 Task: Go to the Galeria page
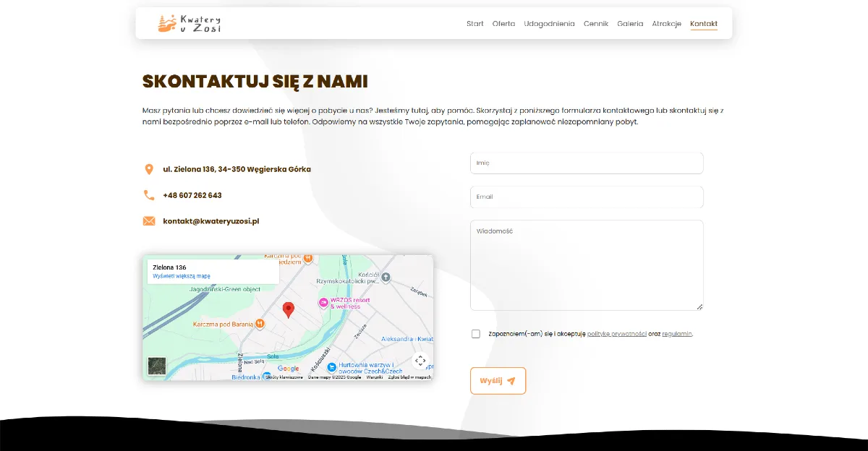coord(630,24)
